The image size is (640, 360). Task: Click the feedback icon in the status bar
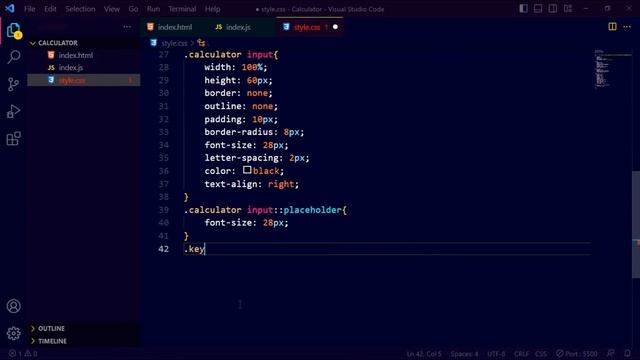[x=611, y=353]
